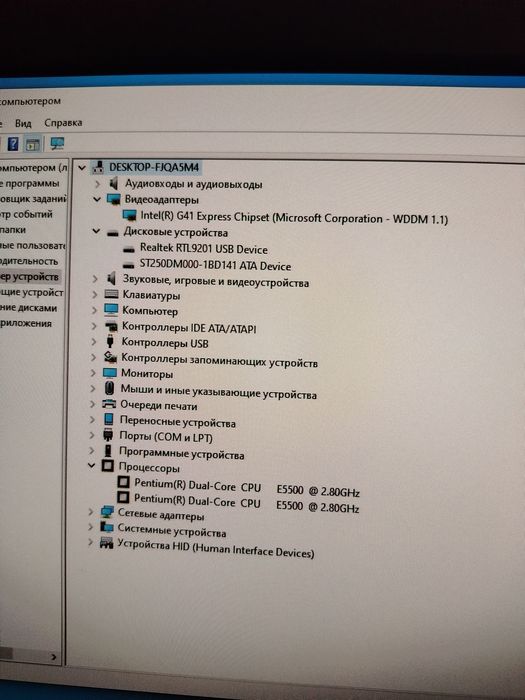
Task: Expand the Контроллеры USB category
Action: (x=93, y=342)
